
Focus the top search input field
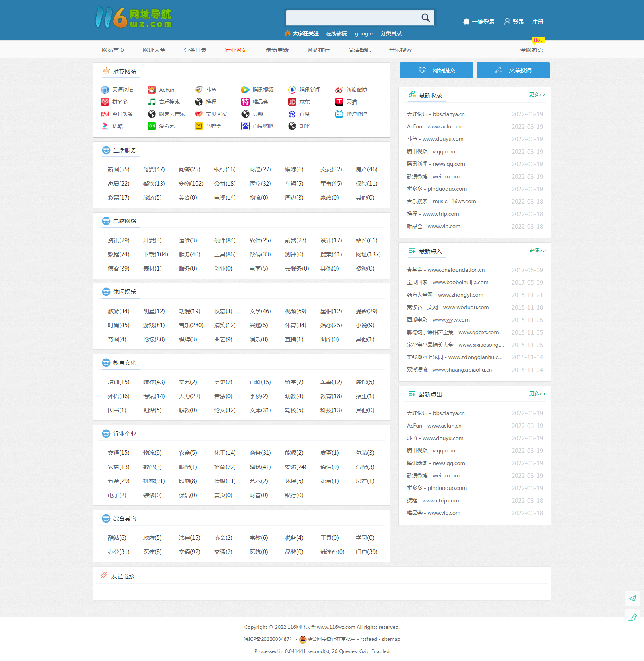pos(353,18)
